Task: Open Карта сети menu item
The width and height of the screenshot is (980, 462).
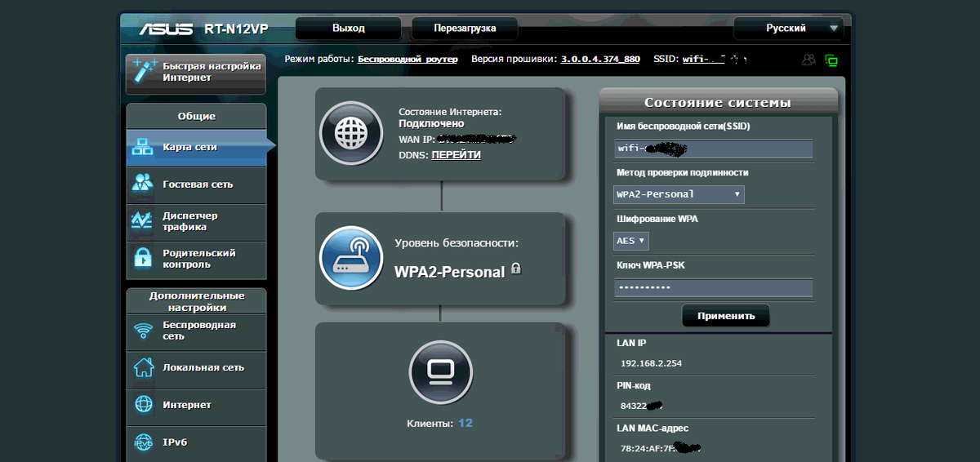Action: coord(197,148)
